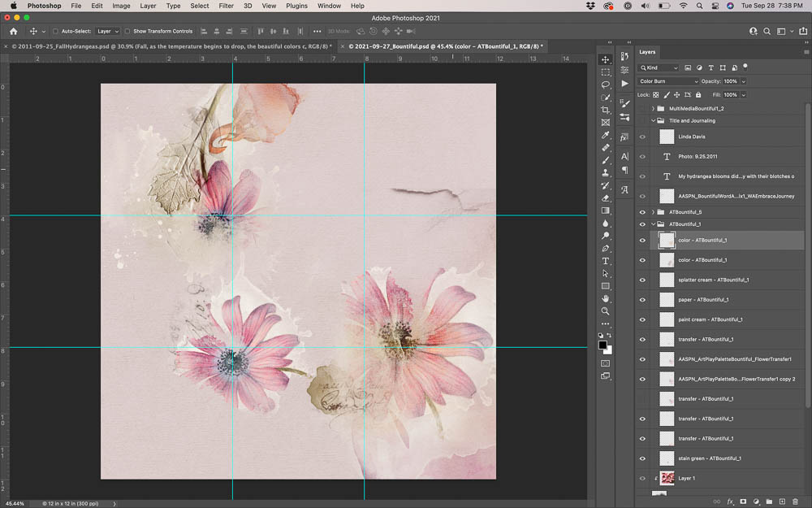Click the macOS Spotlight search icon
The width and height of the screenshot is (812, 508).
(x=700, y=6)
